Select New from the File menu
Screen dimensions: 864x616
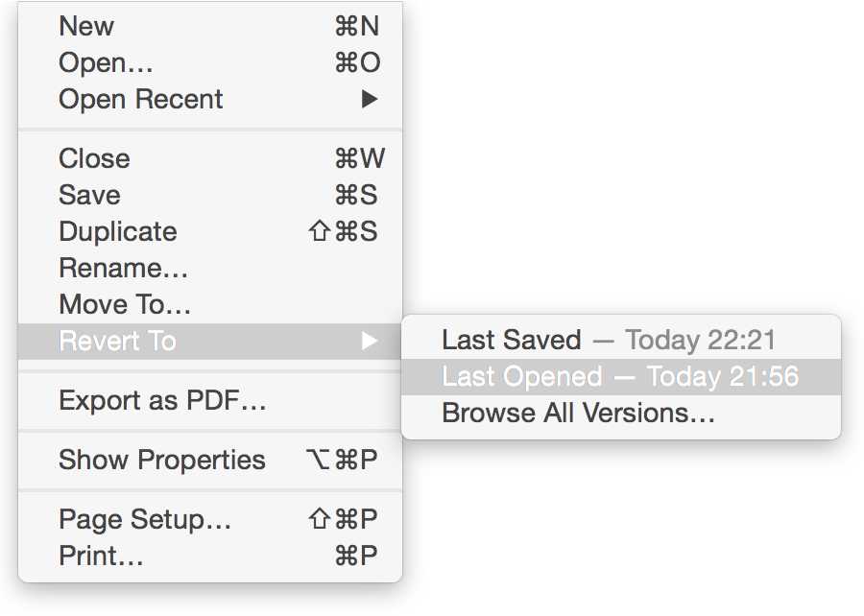point(210,26)
